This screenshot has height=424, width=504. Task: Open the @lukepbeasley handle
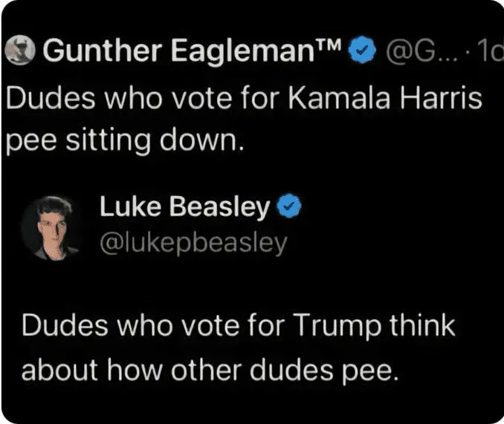(192, 243)
